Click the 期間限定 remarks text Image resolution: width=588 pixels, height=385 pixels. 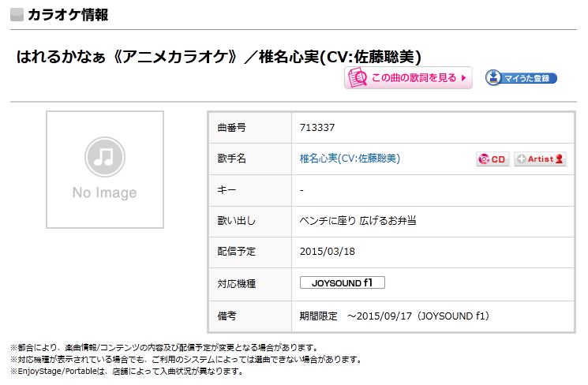pos(318,316)
